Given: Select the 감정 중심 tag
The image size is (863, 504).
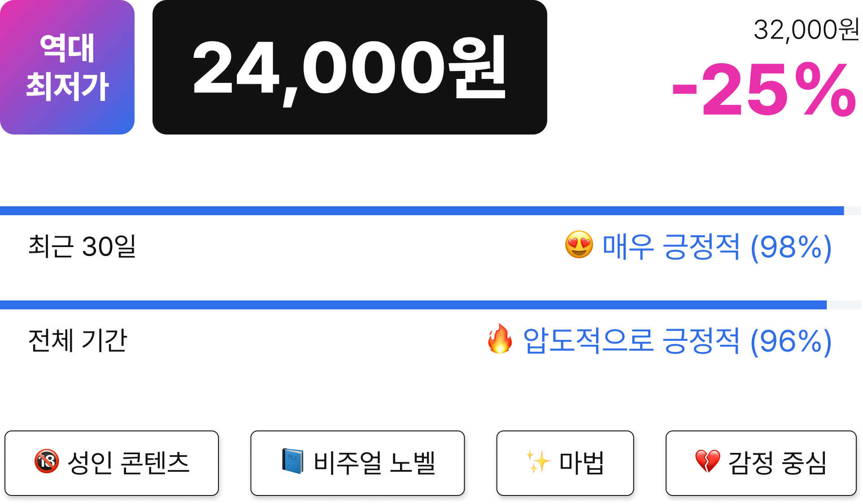Looking at the screenshot, I should click(761, 463).
